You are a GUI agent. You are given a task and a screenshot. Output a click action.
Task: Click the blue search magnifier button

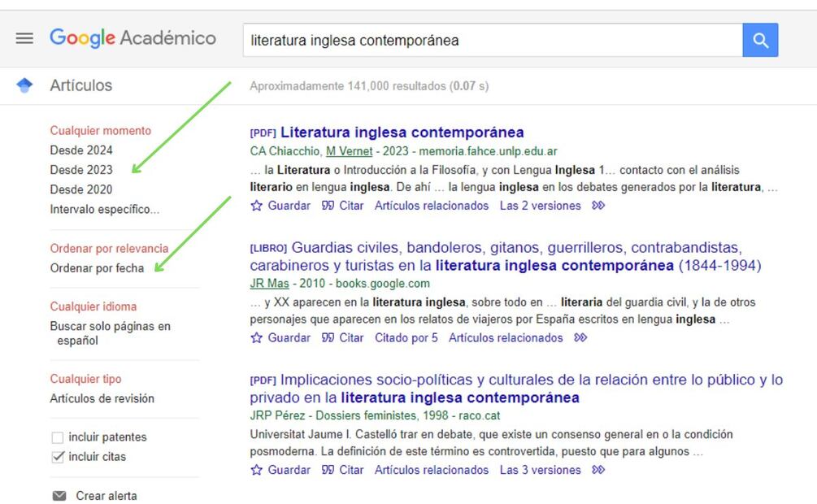(x=760, y=40)
